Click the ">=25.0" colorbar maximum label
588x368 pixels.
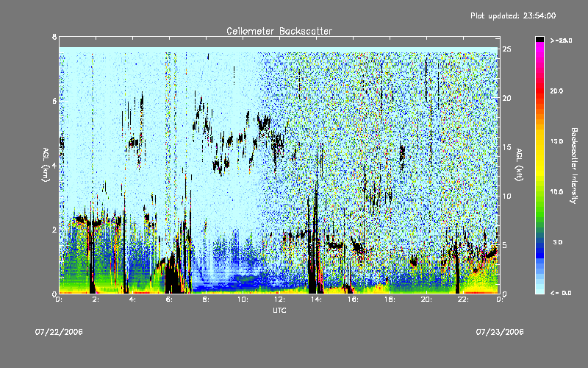tap(561, 40)
